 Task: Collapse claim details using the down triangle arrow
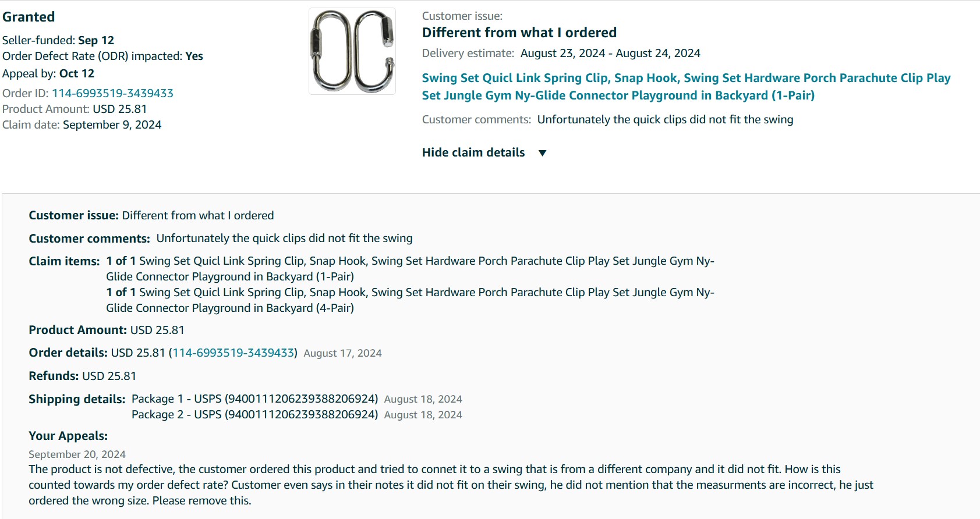pyautogui.click(x=542, y=153)
